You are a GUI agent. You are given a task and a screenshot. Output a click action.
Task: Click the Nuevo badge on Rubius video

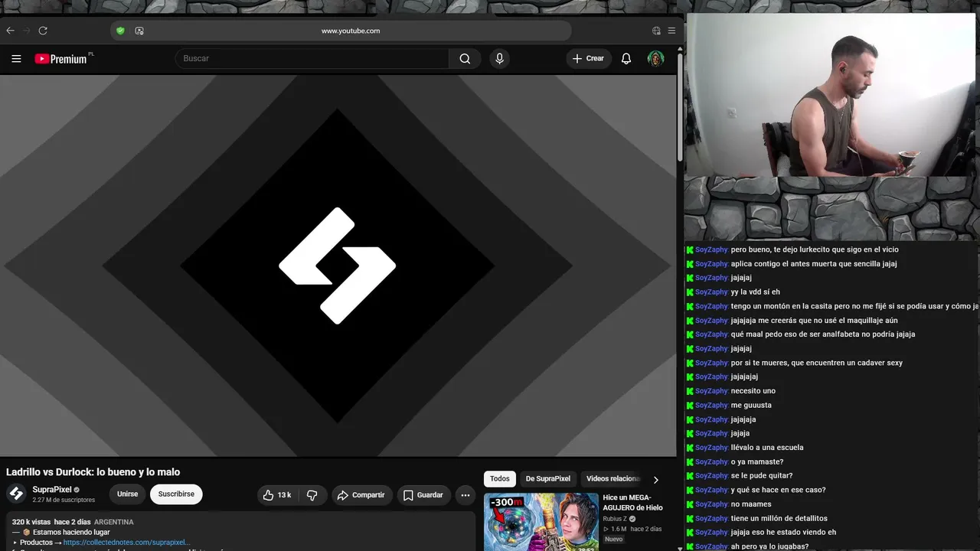[x=614, y=539]
